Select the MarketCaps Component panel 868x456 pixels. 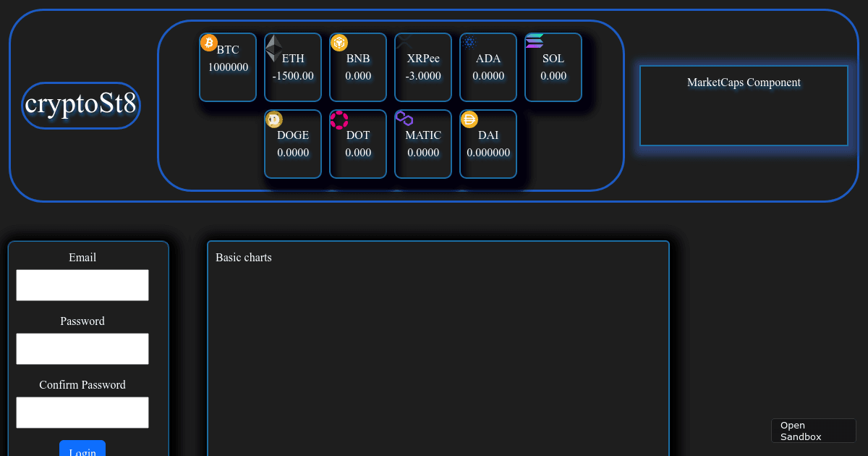tap(744, 106)
